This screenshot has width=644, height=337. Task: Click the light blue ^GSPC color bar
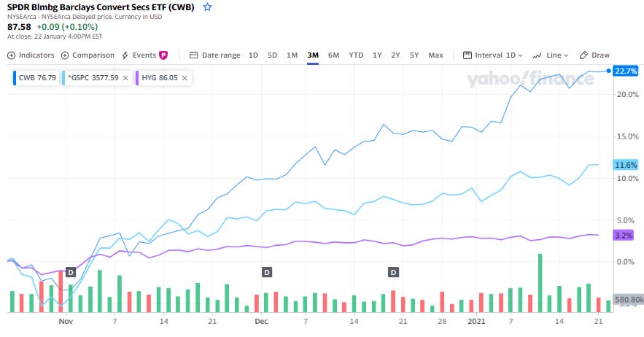coord(63,77)
